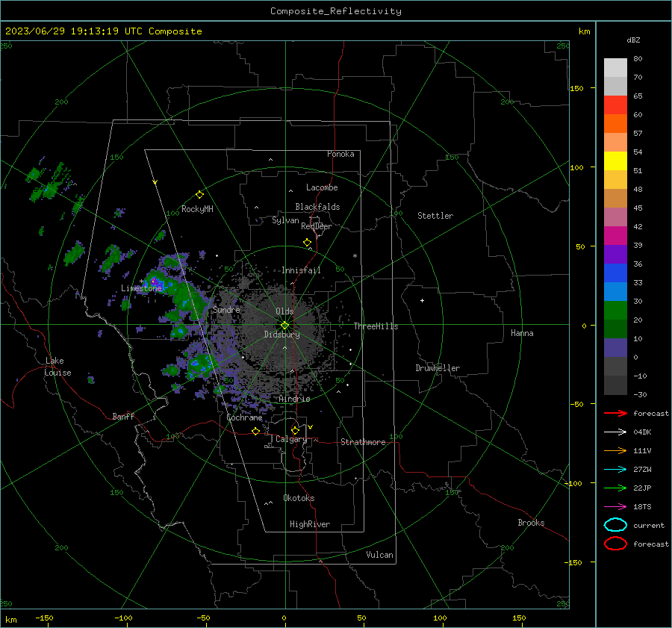Click the Hanna label

[x=522, y=333]
